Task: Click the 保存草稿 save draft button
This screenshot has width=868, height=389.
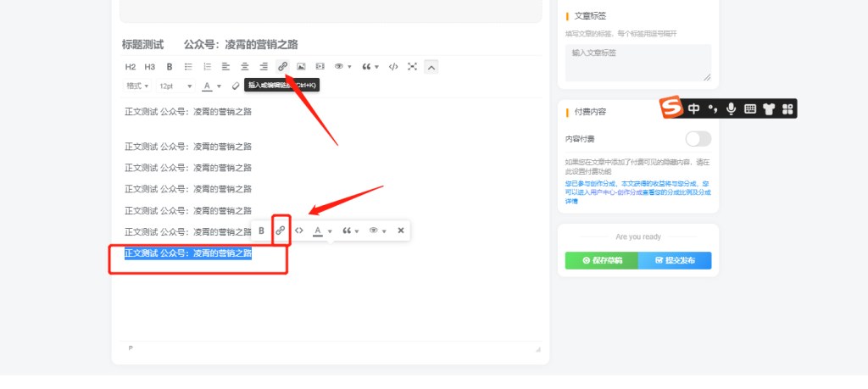Action: [x=602, y=260]
